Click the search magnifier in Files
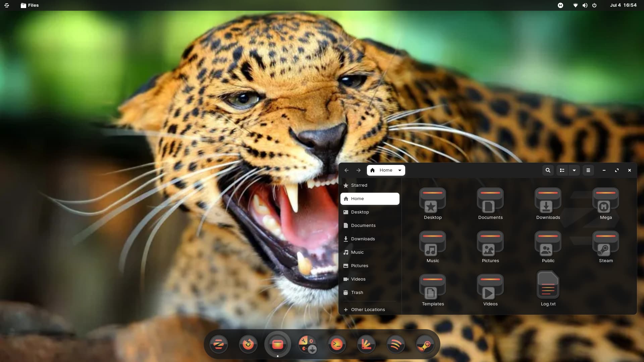644x362 pixels. click(x=548, y=170)
